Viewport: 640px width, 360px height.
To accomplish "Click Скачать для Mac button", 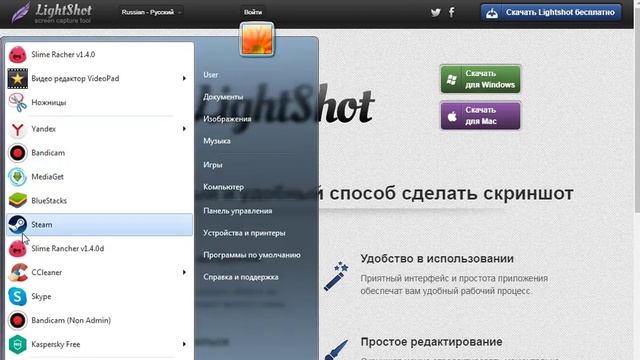I will 480,116.
